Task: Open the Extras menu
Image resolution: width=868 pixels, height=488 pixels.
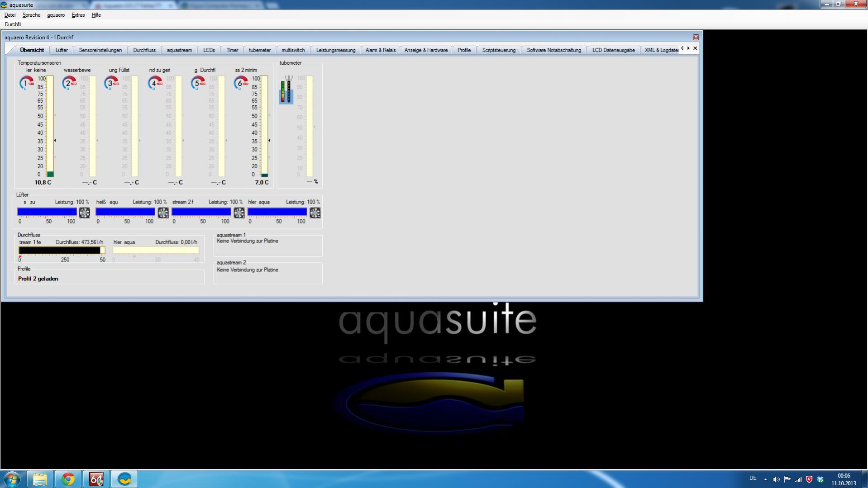Action: click(78, 15)
